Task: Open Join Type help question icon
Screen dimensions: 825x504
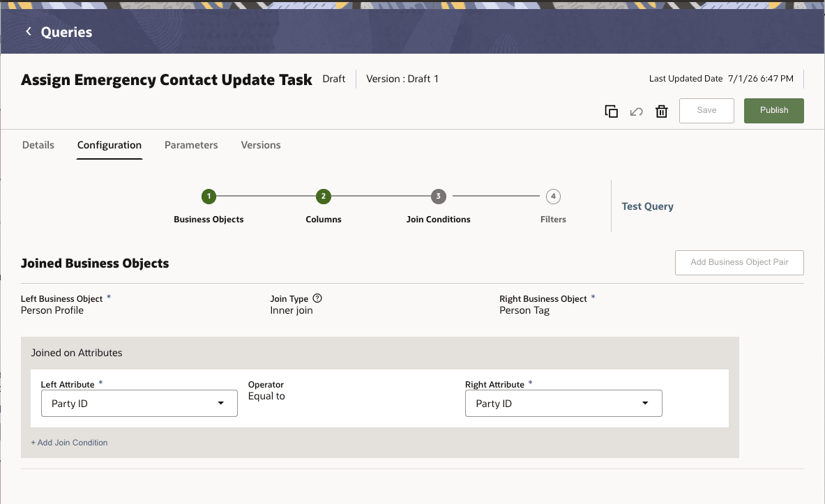Action: pos(317,298)
